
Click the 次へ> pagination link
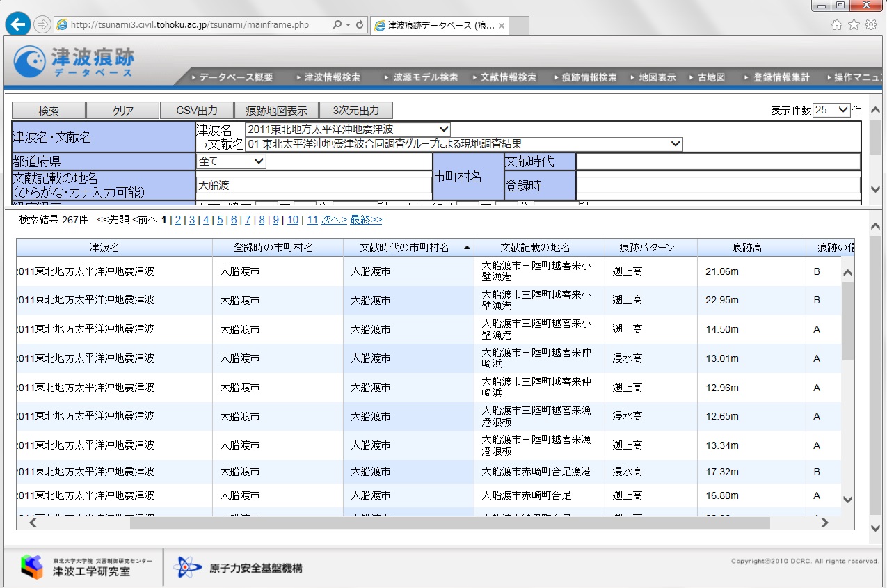pos(333,220)
